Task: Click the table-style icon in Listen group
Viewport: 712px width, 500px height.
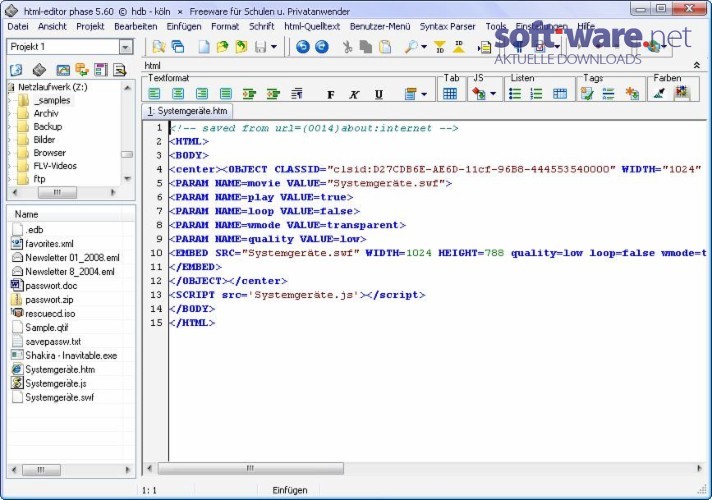Action: 560,94
